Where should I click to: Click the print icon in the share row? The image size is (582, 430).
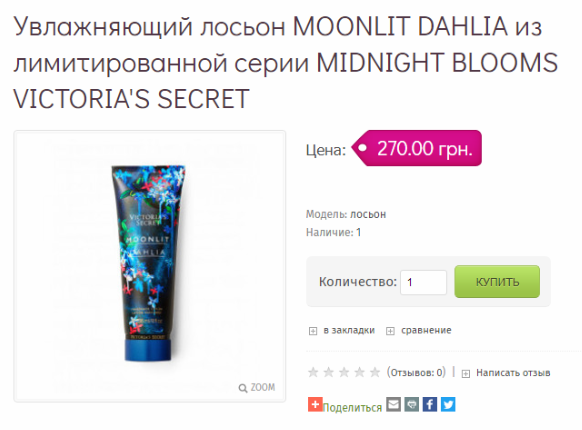click(411, 404)
